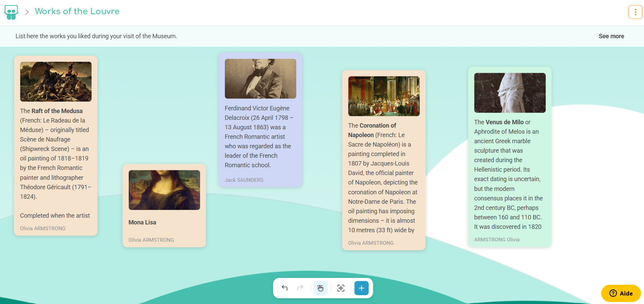Image resolution: width=644 pixels, height=304 pixels.
Task: Open the Coronation of Napoleon image
Action: [384, 96]
